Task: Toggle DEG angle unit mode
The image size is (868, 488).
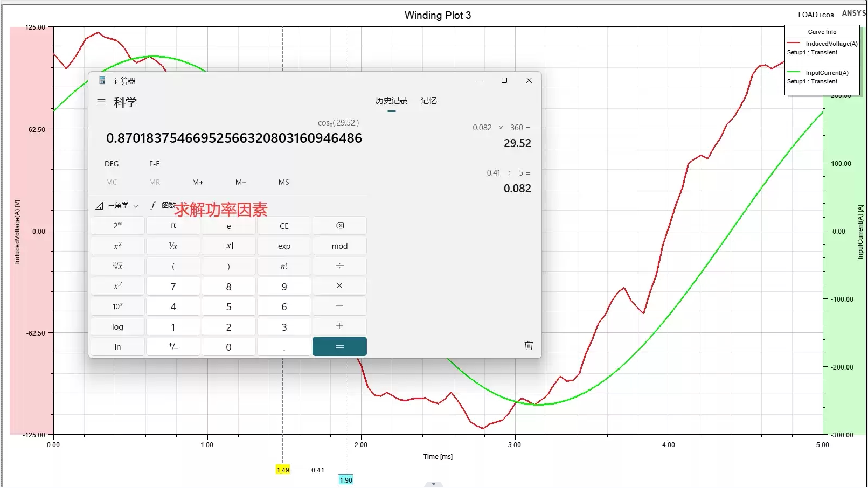Action: 112,164
